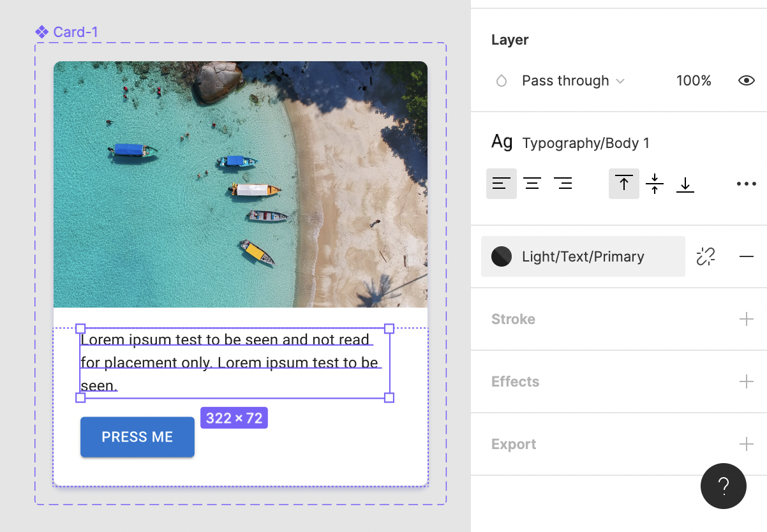
Task: Align text to top
Action: (624, 184)
